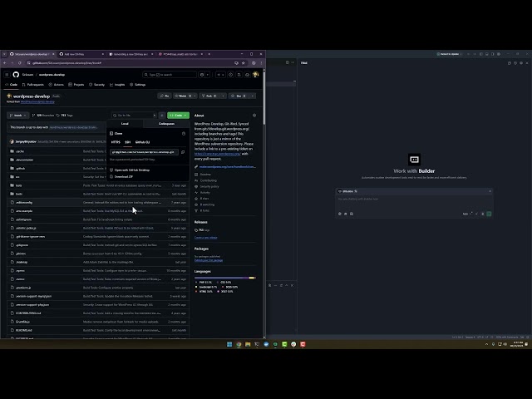Open the 763 Tags link
Viewport: 532px width, 399px height.
(65, 116)
